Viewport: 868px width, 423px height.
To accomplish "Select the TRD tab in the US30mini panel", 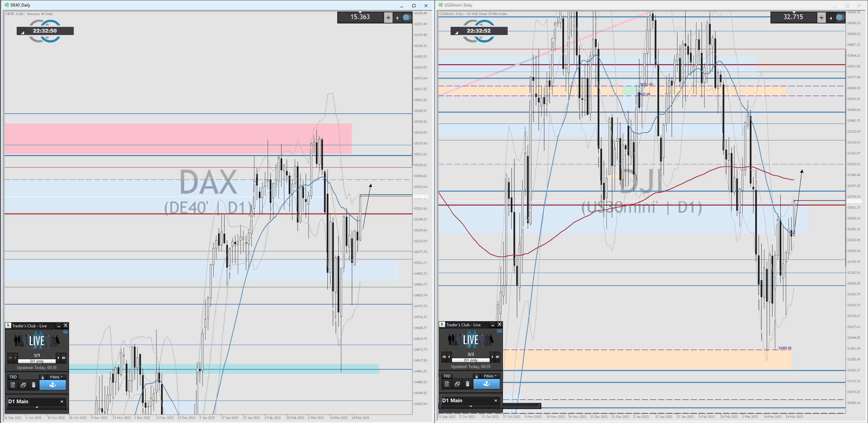I will point(447,376).
